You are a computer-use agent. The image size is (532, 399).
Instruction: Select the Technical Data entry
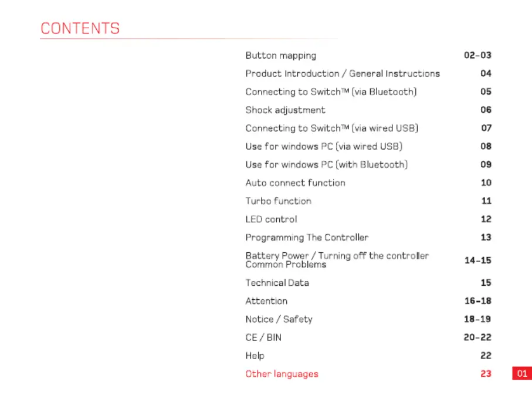(x=277, y=283)
